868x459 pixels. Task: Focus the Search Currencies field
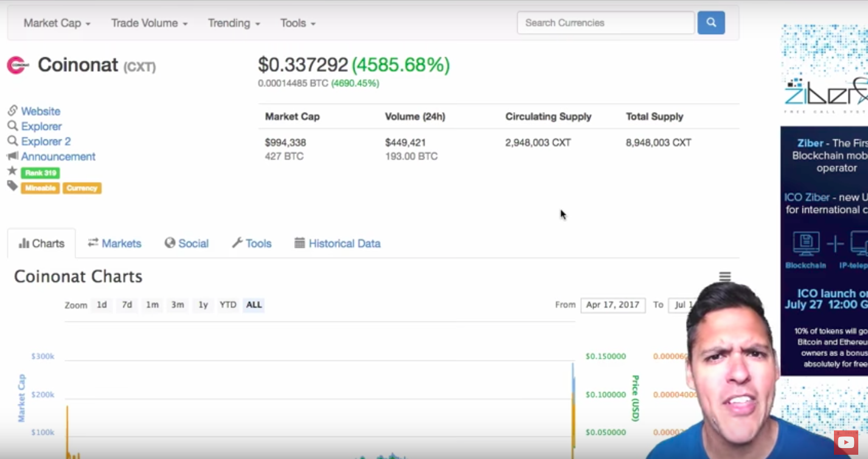[606, 23]
